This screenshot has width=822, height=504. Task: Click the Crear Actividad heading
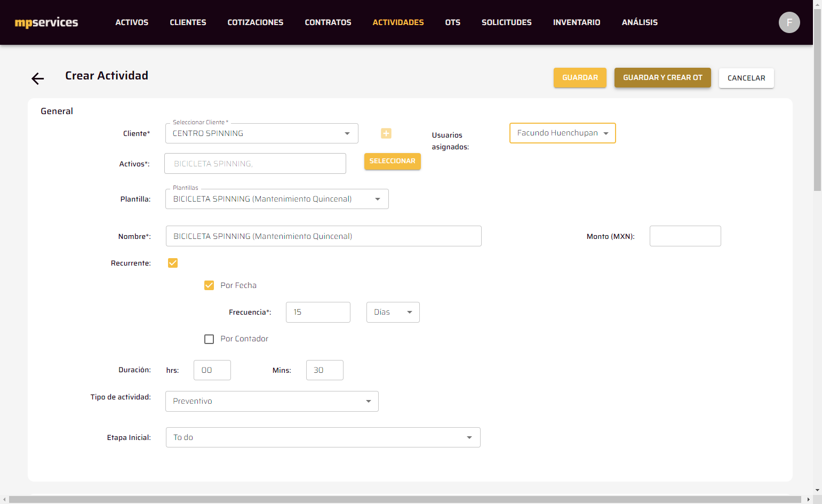tap(107, 76)
